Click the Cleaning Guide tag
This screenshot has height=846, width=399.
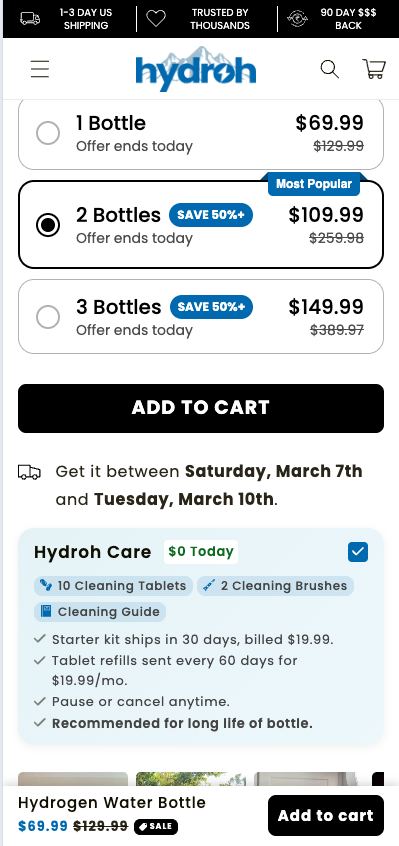[x=100, y=612]
